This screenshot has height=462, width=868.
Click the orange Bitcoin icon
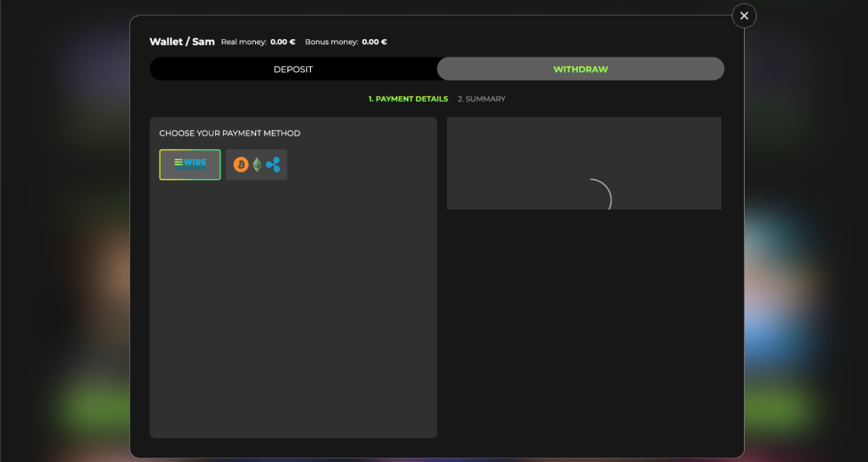point(240,164)
